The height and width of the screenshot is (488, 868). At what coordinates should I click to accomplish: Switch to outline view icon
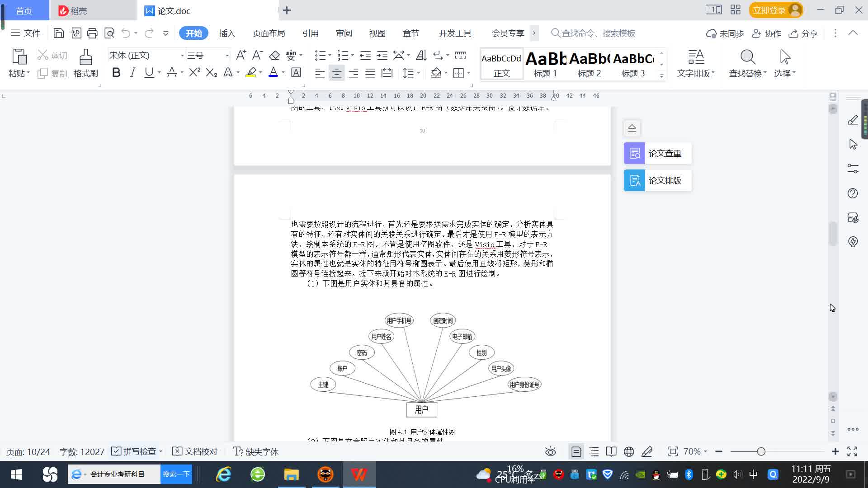[594, 451]
